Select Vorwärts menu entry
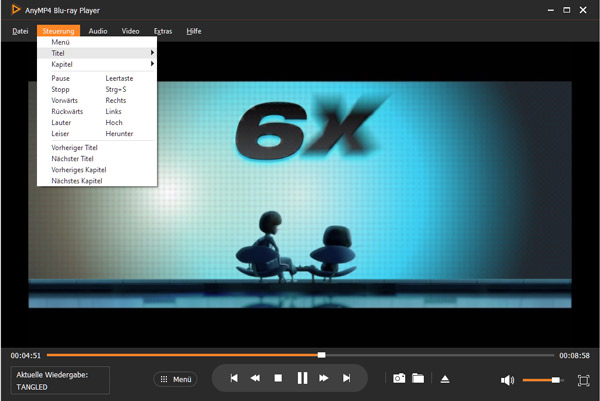Screen dimensions: 600x401 [97, 100]
